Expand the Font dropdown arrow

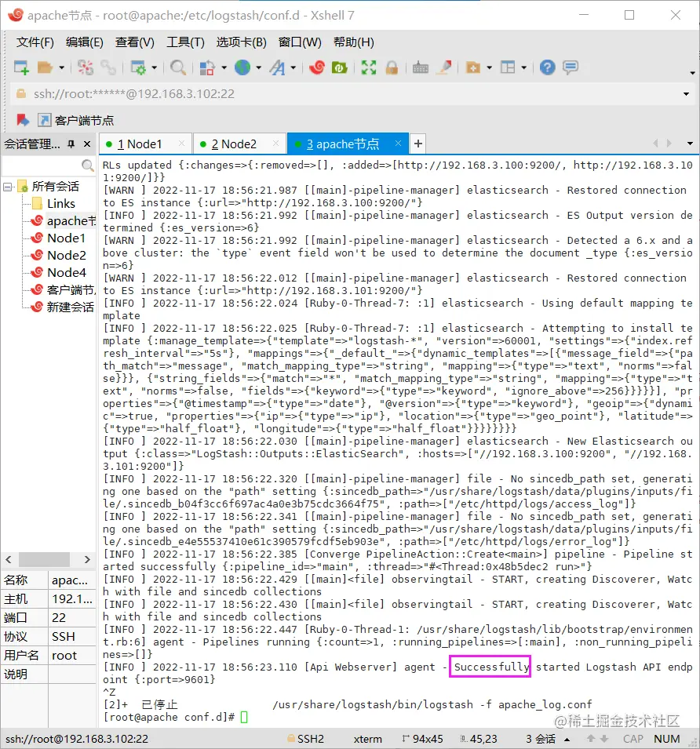point(293,67)
